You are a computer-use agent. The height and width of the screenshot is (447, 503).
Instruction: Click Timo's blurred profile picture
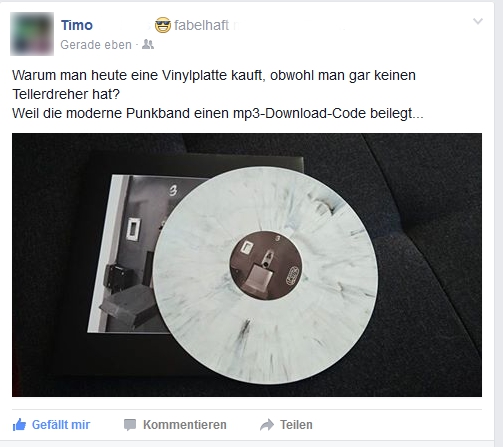coord(32,34)
